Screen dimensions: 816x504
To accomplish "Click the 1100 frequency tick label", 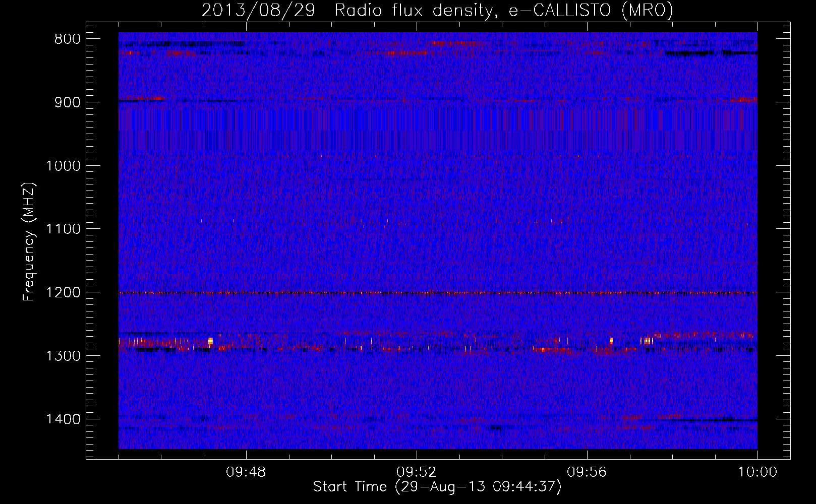I will click(63, 229).
